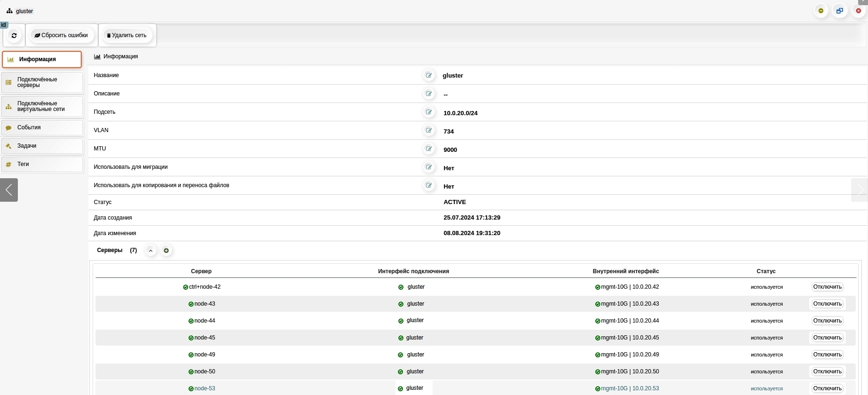Click mgmt-10G | 10.0.20.43 interface

click(630, 304)
